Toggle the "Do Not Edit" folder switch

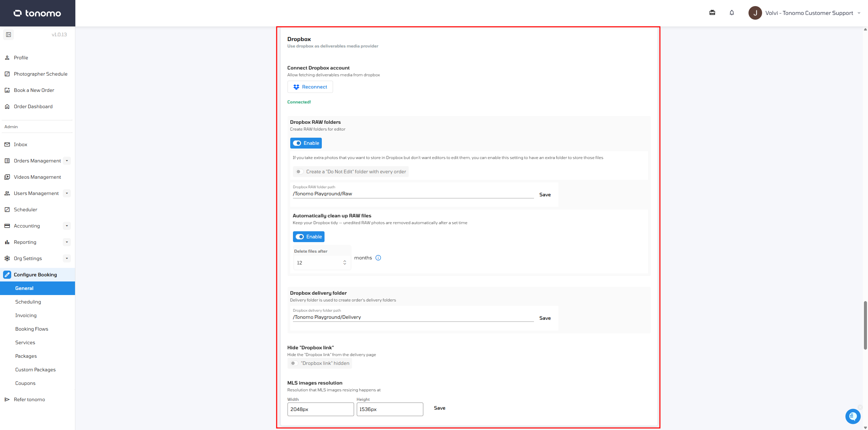299,172
